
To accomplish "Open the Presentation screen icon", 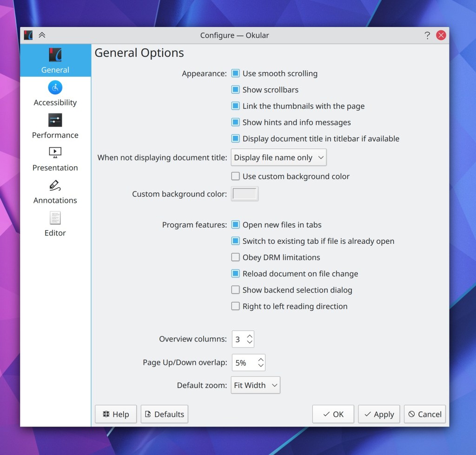I will tap(55, 153).
